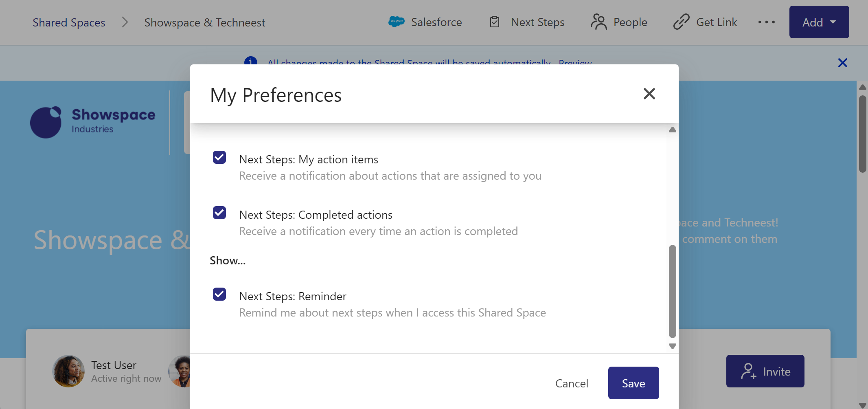
Task: Open the Next Steps menu item
Action: tap(527, 22)
